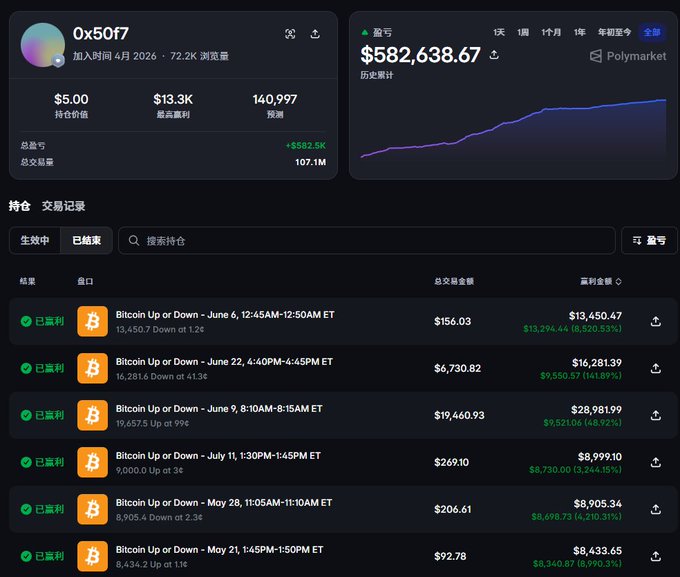Click the share icon next to $582,638.67
The height and width of the screenshot is (577, 680).
point(494,55)
